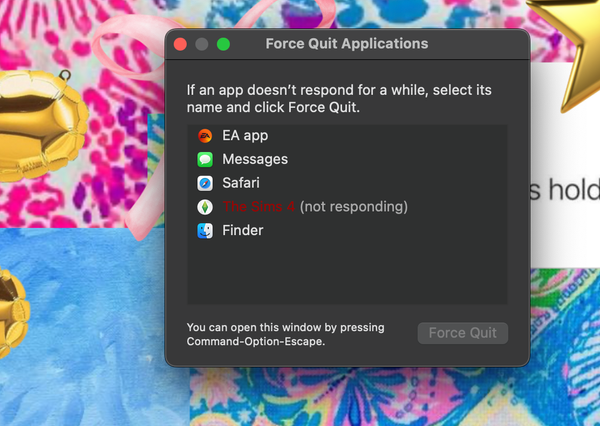Click the green zoom window button
Viewport: 600px width, 426px height.
223,44
